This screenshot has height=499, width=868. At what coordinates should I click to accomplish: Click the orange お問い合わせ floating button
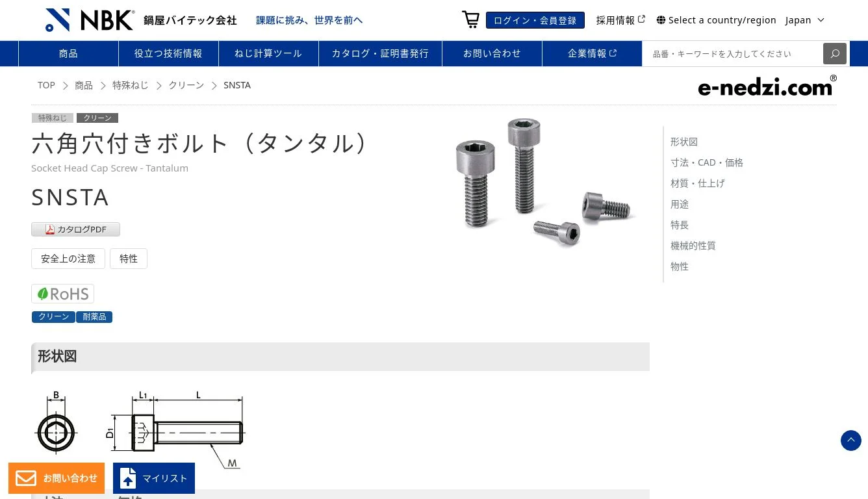pos(57,478)
